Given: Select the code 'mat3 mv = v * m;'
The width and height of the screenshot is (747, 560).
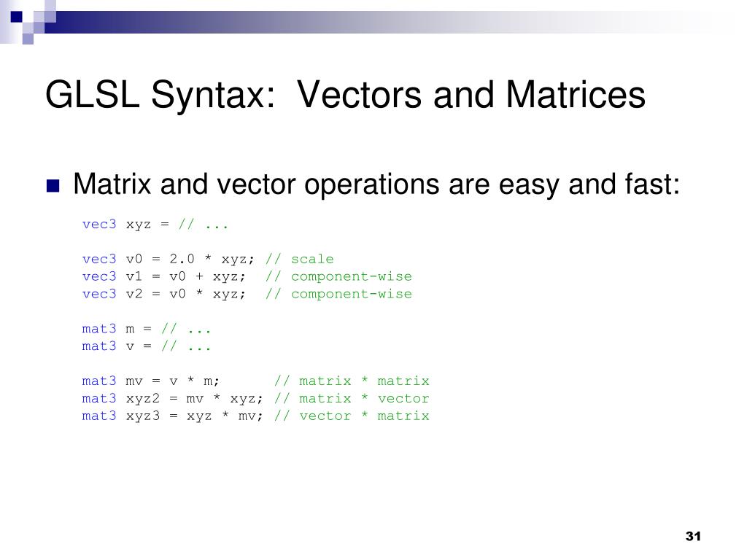Looking at the screenshot, I should [x=150, y=381].
